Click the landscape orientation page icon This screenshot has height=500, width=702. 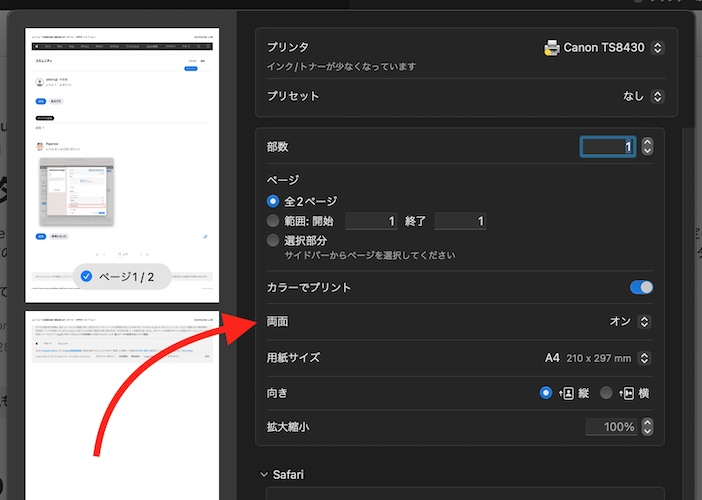[x=628, y=393]
